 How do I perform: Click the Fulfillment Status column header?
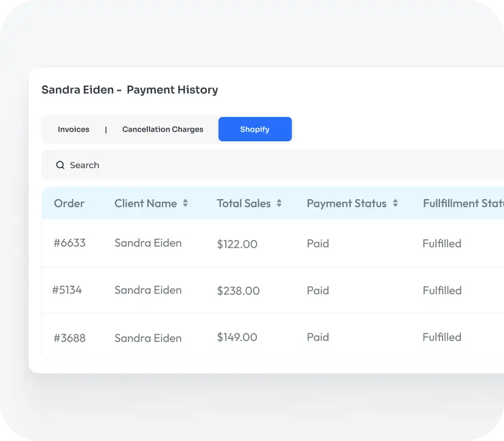pyautogui.click(x=463, y=203)
